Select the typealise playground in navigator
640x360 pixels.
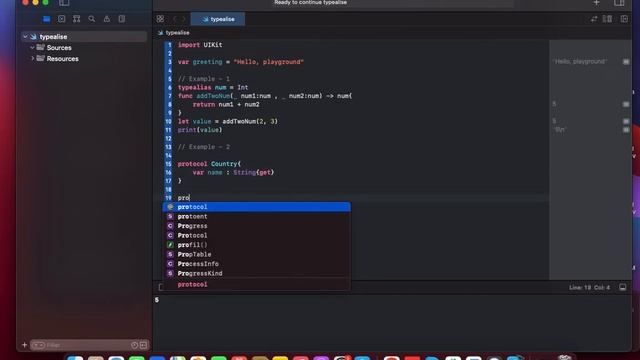tap(84, 37)
